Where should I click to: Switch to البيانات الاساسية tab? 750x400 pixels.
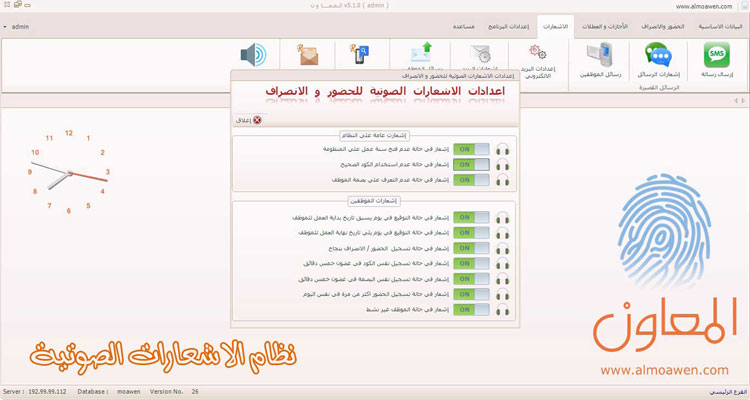(720, 27)
